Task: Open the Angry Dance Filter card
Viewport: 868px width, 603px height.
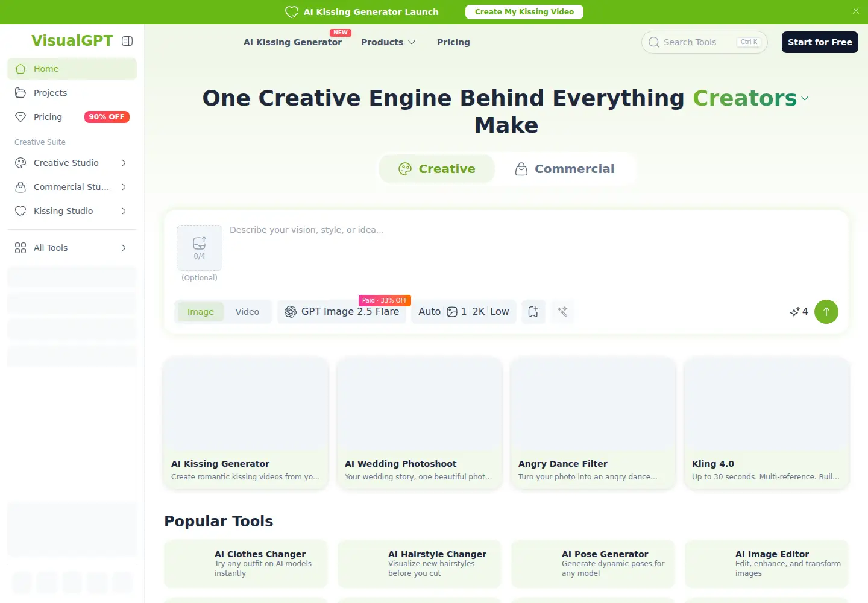Action: coord(593,423)
